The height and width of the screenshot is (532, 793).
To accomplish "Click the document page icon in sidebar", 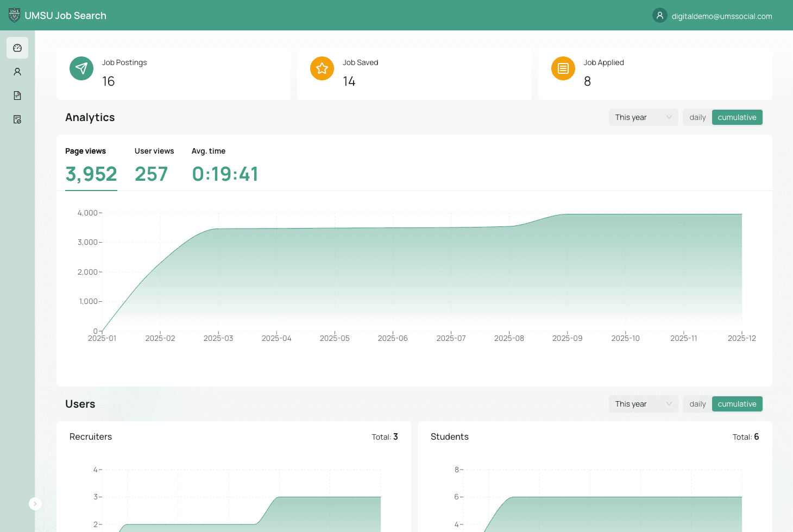I will point(17,96).
